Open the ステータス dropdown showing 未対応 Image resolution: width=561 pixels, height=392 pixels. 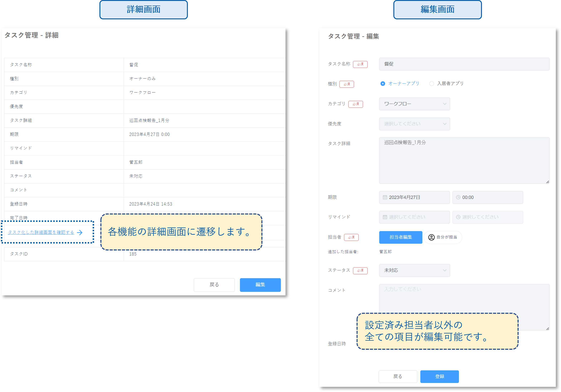(414, 270)
